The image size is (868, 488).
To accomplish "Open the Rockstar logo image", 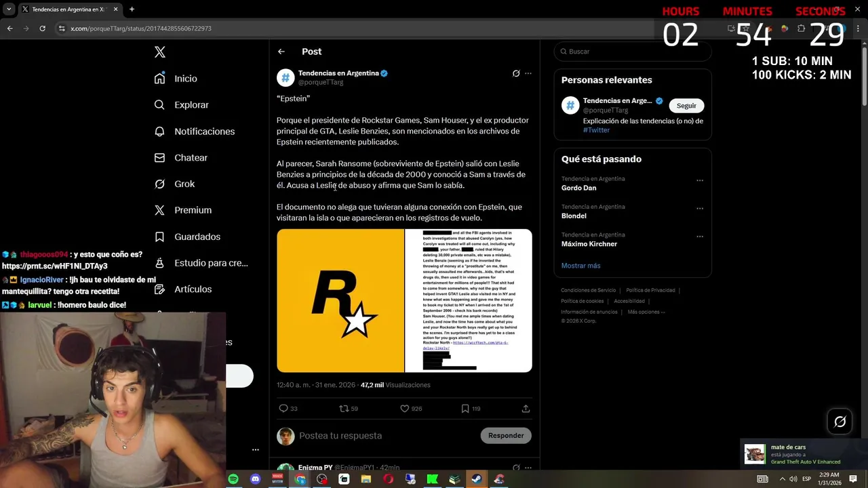I will [340, 301].
